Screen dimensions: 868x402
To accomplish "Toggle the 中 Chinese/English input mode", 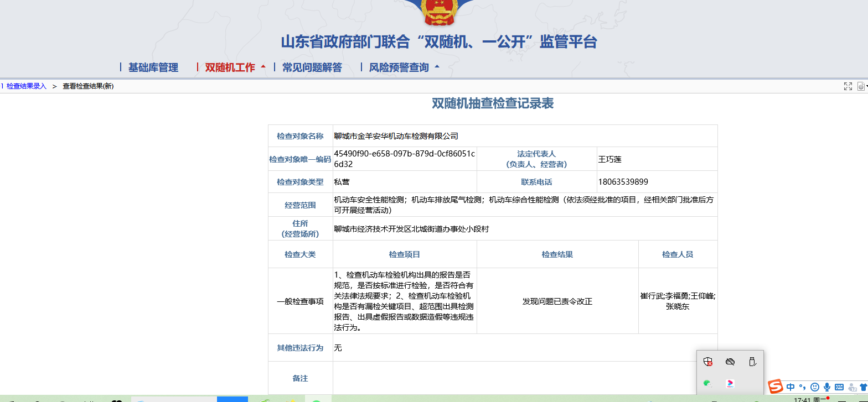I will pos(790,387).
